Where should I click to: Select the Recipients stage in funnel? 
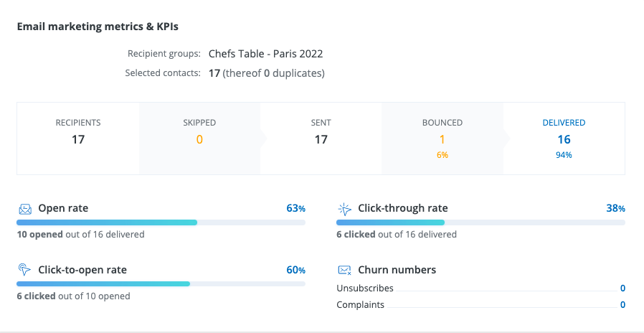tap(78, 133)
